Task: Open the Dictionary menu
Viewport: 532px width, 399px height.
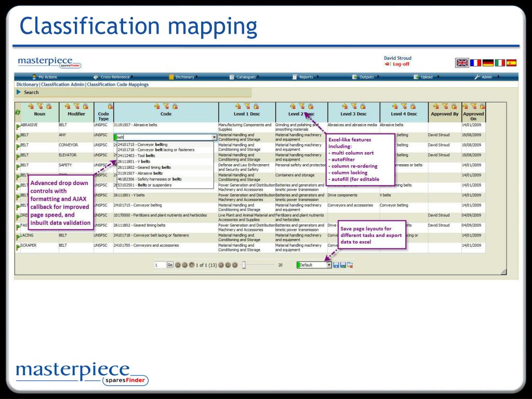Action: pos(183,77)
